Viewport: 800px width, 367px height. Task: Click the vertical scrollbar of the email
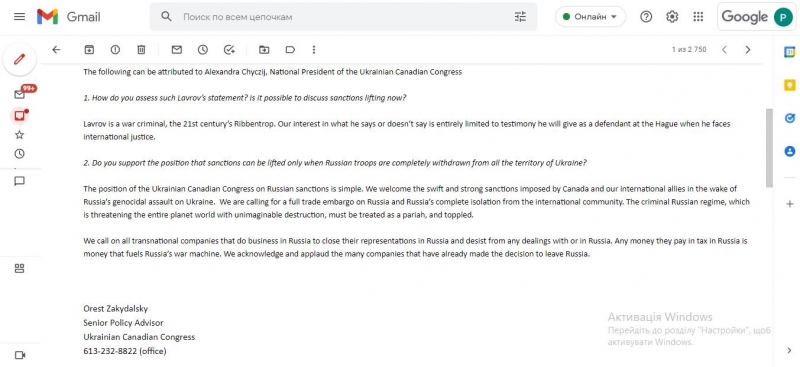pos(769,148)
